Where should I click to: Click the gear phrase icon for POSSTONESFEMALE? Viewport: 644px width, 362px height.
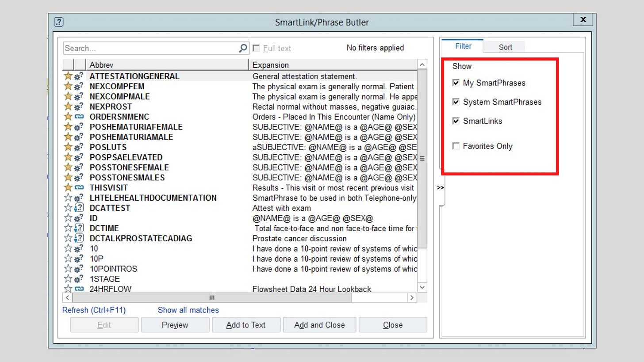[79, 168]
